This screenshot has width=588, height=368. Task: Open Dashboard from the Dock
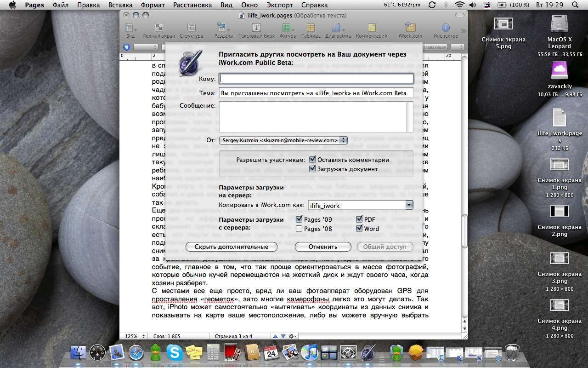(x=97, y=353)
